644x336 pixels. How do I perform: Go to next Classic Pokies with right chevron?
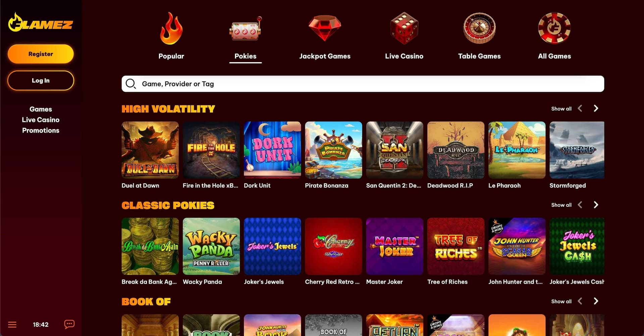(x=596, y=205)
